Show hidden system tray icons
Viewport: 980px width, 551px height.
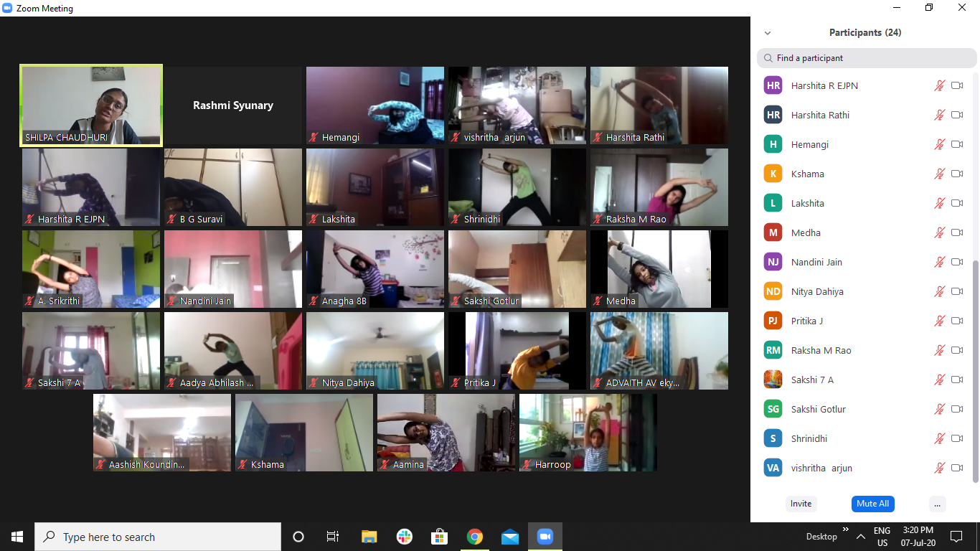coord(859,537)
